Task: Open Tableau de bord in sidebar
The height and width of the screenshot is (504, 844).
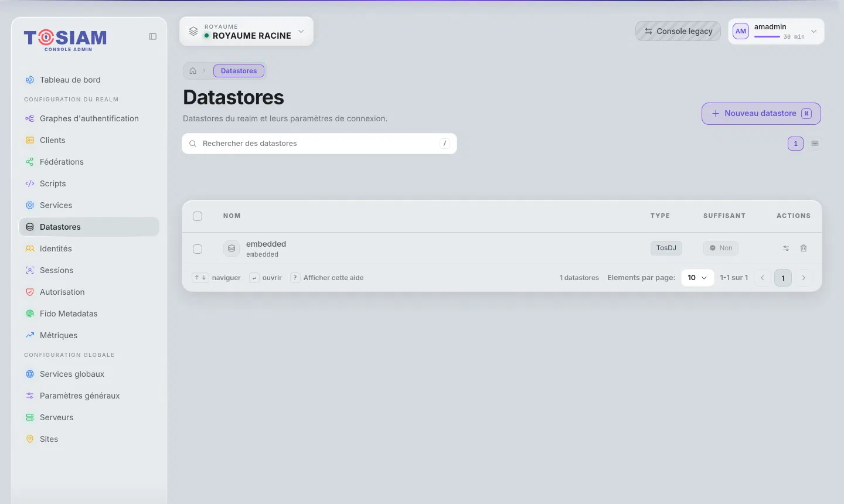Action: tap(89, 80)
